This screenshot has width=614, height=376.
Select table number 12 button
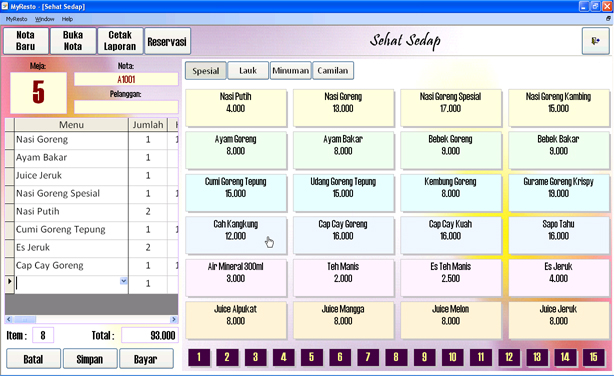pos(509,357)
